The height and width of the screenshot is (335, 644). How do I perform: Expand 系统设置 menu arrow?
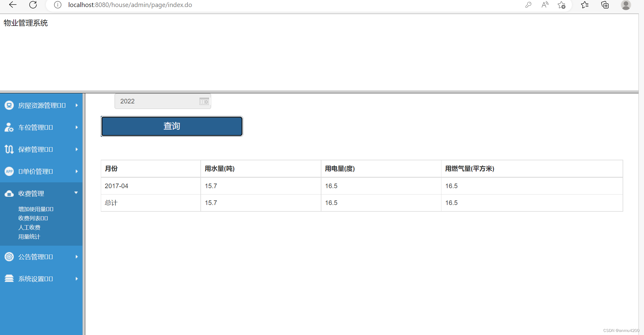[x=77, y=279]
